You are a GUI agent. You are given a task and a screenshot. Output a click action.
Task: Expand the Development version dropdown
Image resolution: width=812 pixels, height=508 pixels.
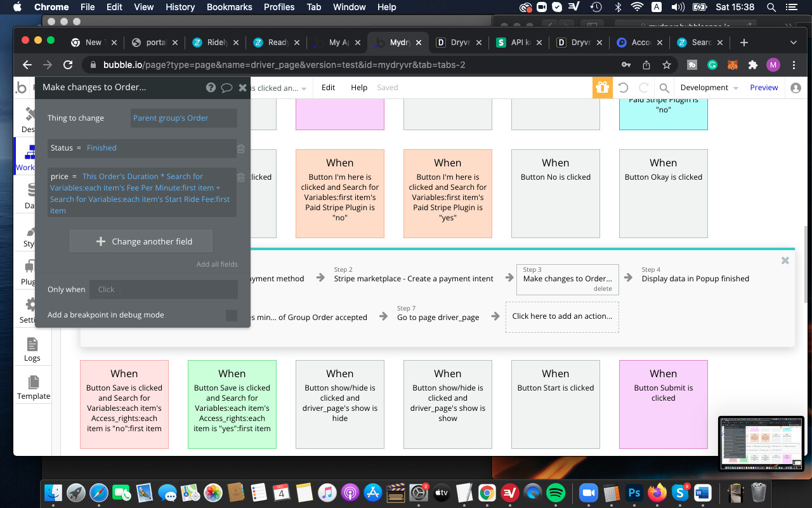pos(709,88)
